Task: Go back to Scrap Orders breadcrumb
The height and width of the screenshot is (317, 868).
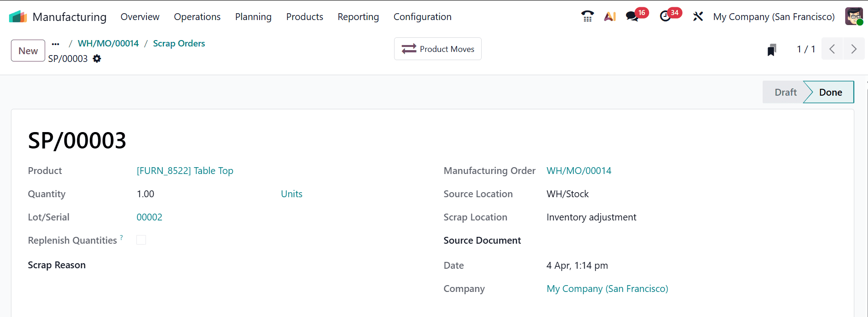Action: pos(179,43)
